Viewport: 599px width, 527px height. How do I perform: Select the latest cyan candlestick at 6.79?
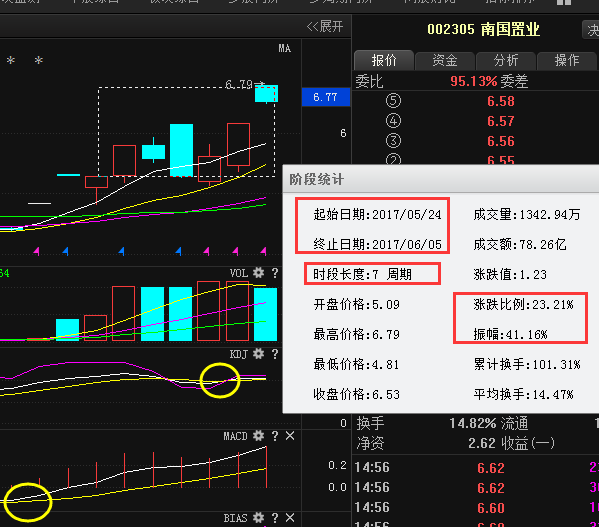266,94
